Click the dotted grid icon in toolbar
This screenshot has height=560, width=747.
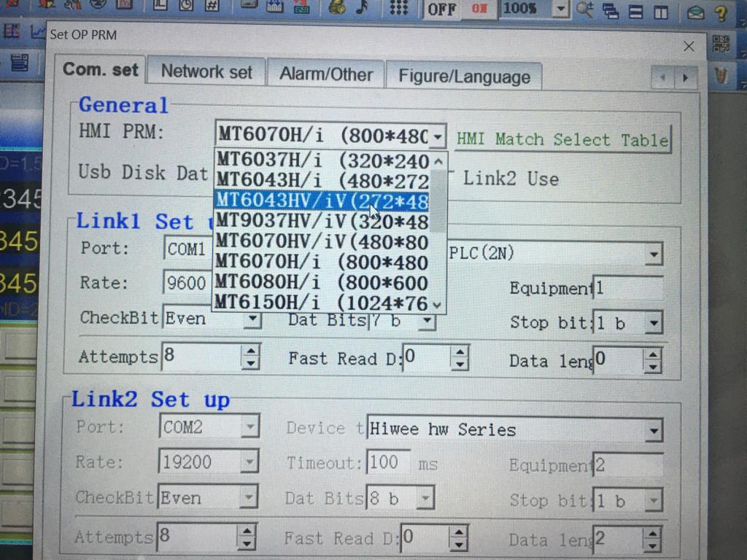[x=398, y=7]
